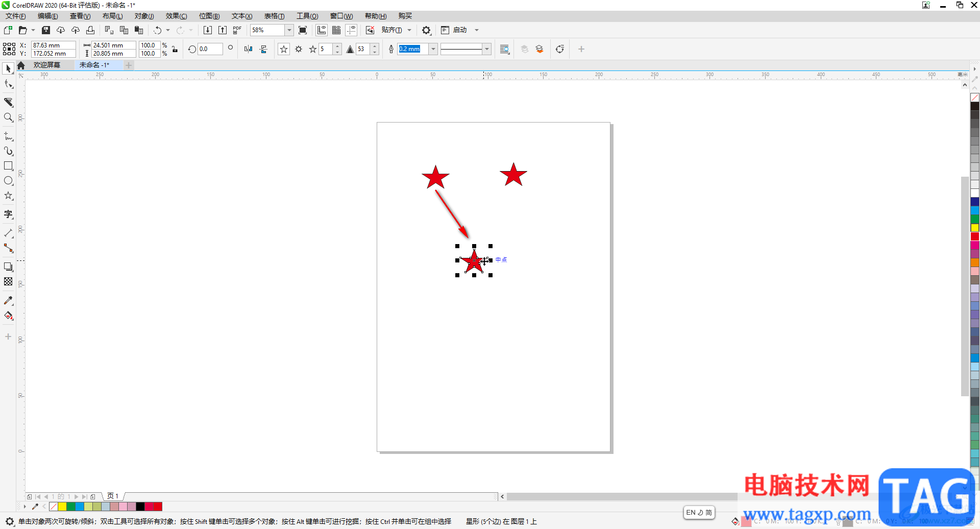This screenshot has width=980, height=529.
Task: Switch to the 欢迎屏幕 tab
Action: coord(47,65)
